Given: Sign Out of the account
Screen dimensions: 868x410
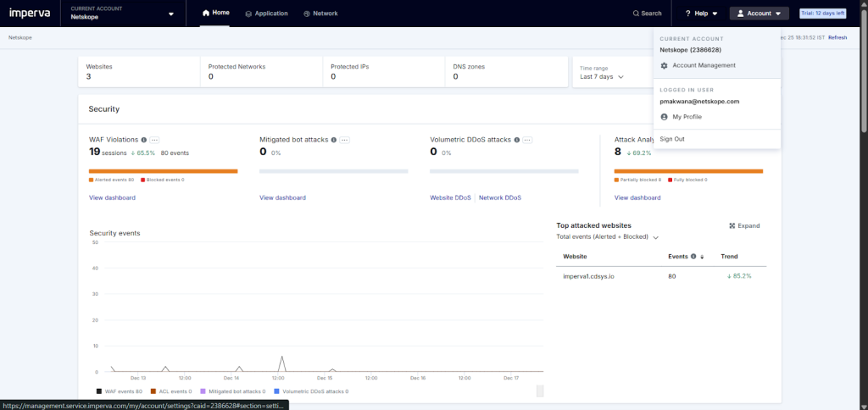Looking at the screenshot, I should (x=672, y=139).
